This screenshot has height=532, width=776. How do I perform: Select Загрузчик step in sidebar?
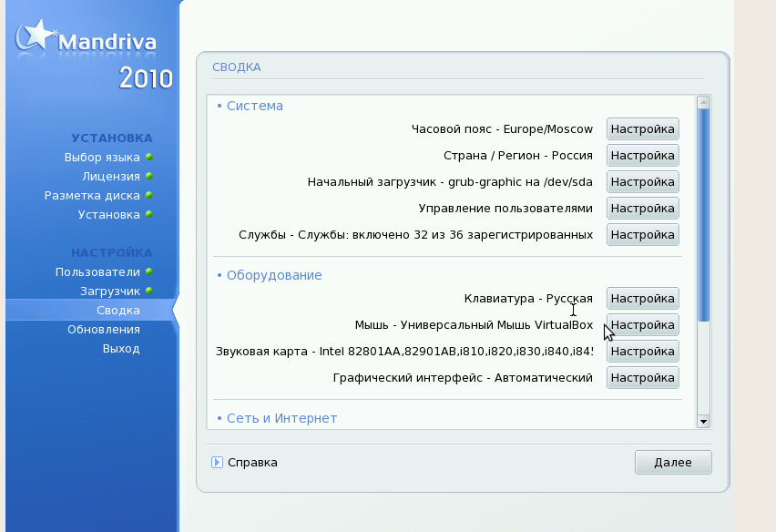pyautogui.click(x=110, y=292)
